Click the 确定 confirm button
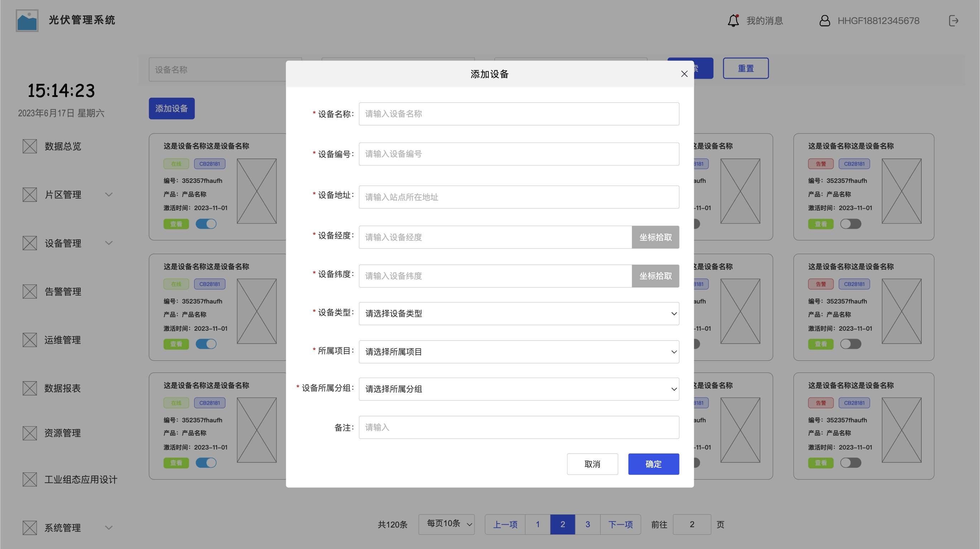This screenshot has height=549, width=980. 653,464
